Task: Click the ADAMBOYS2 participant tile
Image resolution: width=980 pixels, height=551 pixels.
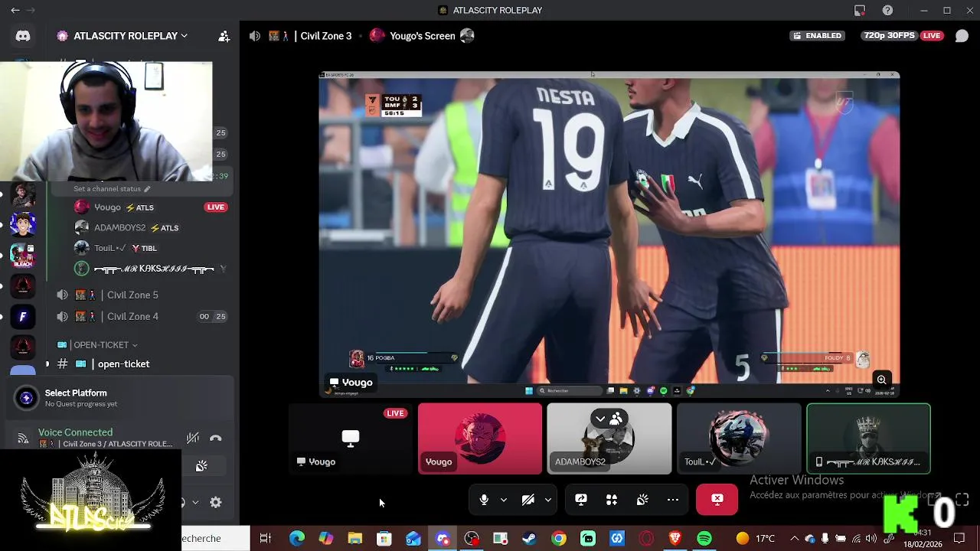Action: point(609,439)
